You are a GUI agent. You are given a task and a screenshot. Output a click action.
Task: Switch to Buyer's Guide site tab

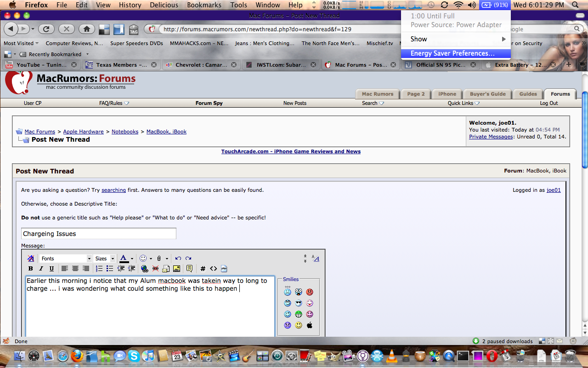coord(487,94)
